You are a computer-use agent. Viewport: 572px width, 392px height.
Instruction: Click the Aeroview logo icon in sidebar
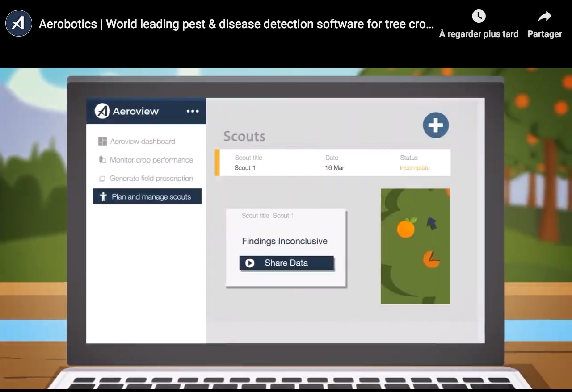click(x=102, y=111)
